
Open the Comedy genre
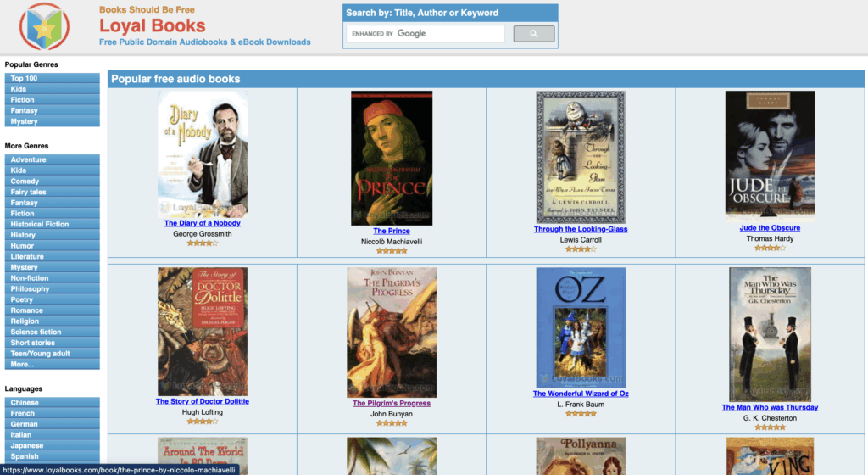point(52,181)
